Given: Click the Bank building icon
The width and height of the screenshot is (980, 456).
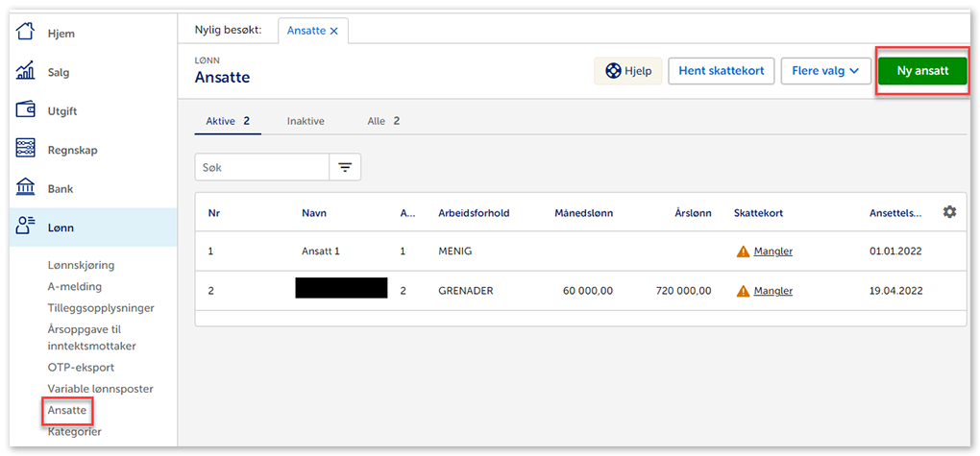Looking at the screenshot, I should [x=26, y=188].
